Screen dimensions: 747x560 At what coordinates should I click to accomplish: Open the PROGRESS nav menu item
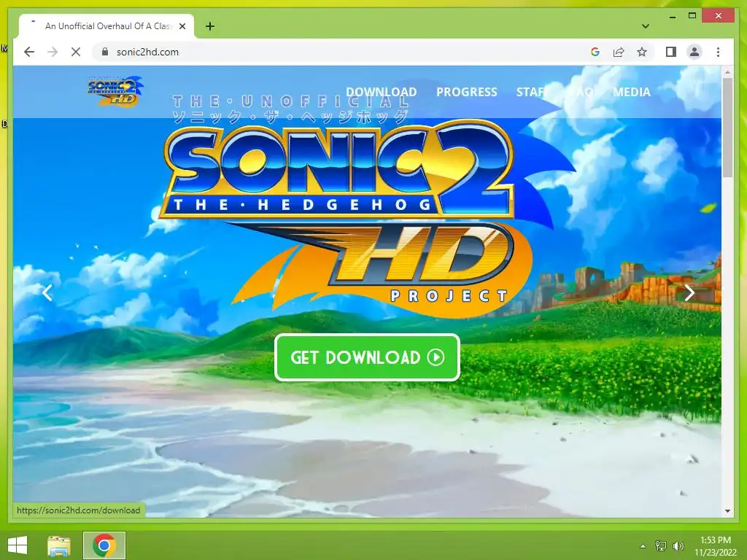tap(467, 92)
